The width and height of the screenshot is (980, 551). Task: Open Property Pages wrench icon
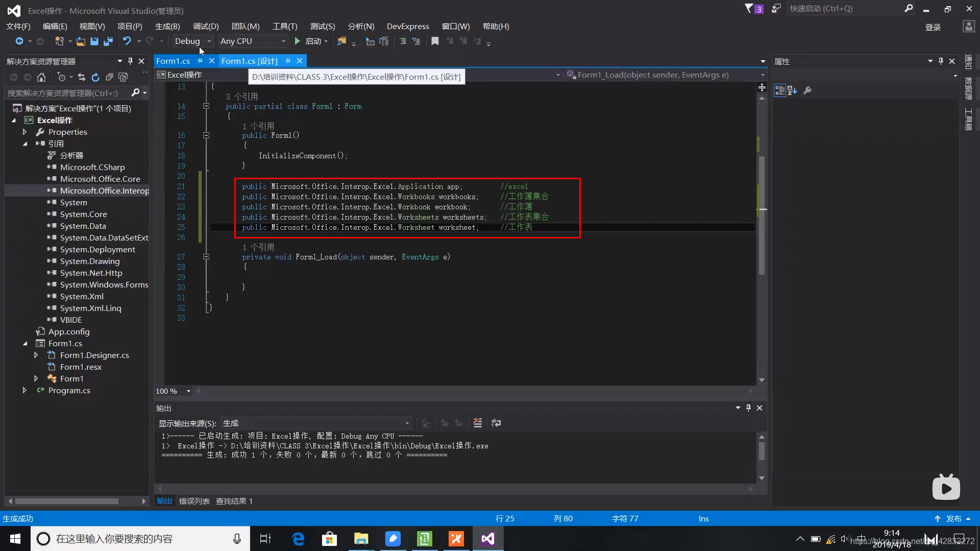807,90
